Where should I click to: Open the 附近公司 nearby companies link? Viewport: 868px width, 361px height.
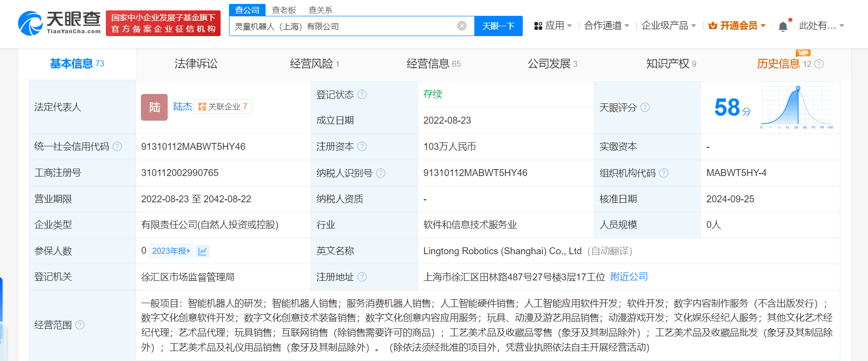tap(629, 276)
